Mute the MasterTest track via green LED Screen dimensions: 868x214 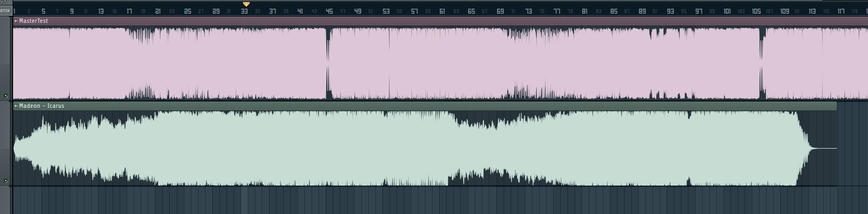pyautogui.click(x=6, y=96)
